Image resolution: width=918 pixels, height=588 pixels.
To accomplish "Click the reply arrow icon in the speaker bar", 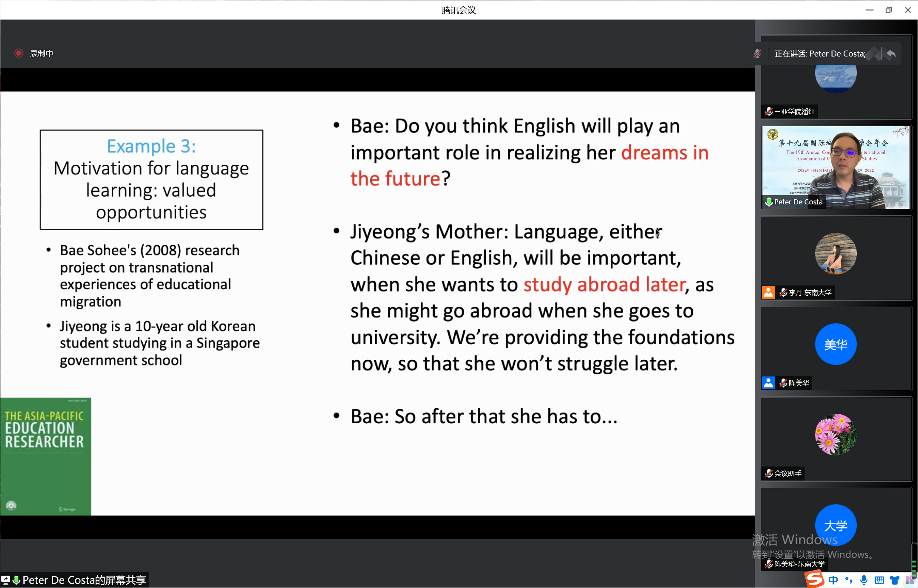I will (x=891, y=54).
